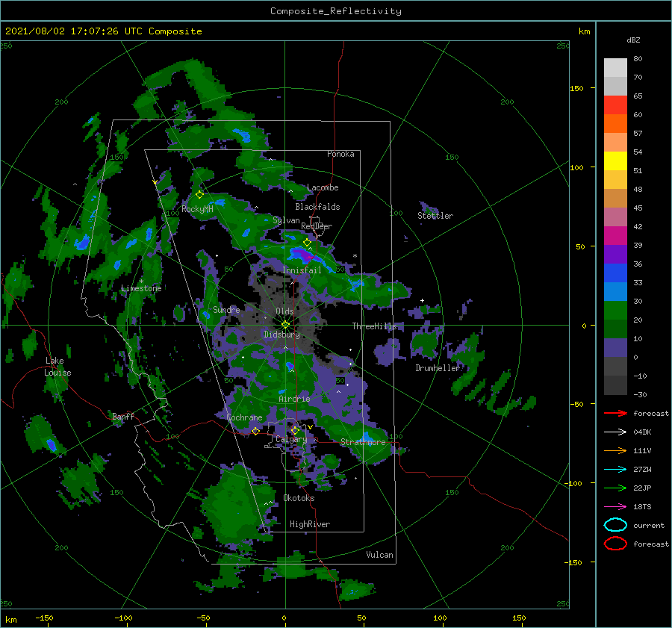Click the Strathmore map label

(x=363, y=441)
